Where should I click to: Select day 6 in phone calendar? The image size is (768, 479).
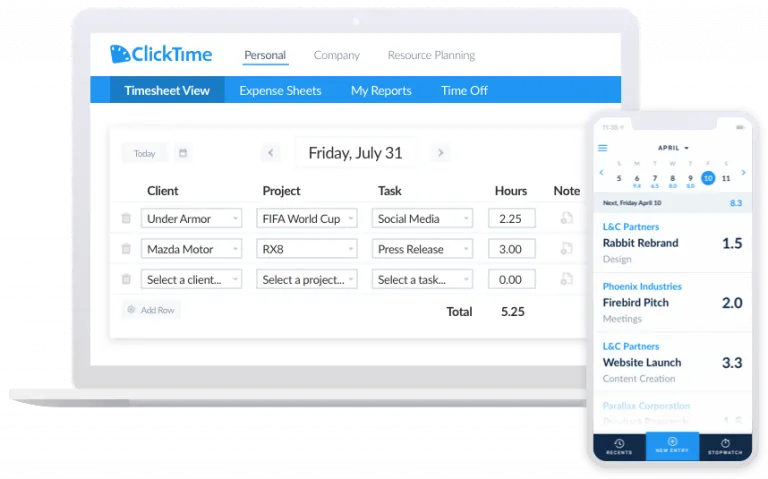coord(637,178)
